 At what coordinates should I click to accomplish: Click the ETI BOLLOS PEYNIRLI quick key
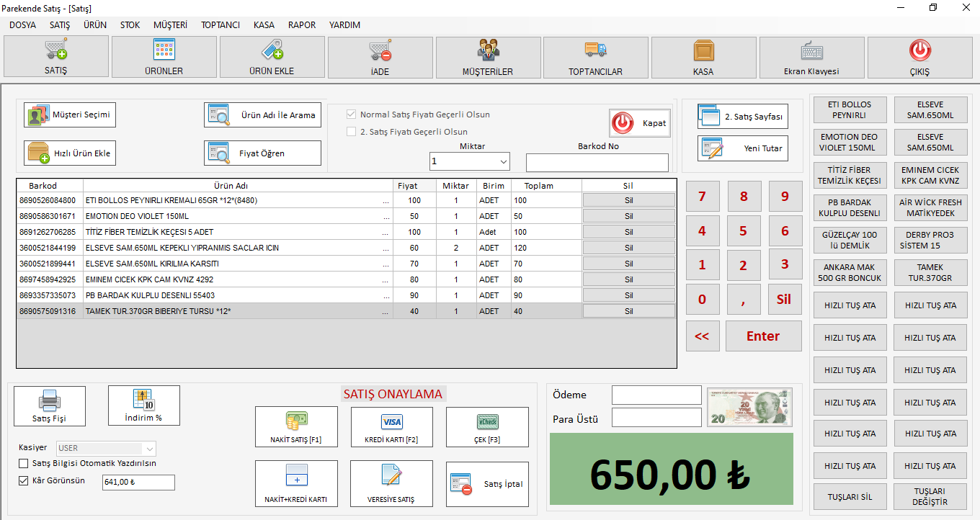pos(850,110)
